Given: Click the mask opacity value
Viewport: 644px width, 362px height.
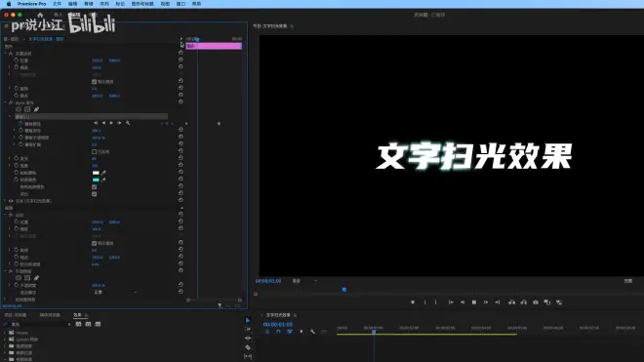Looking at the screenshot, I should pos(99,138).
